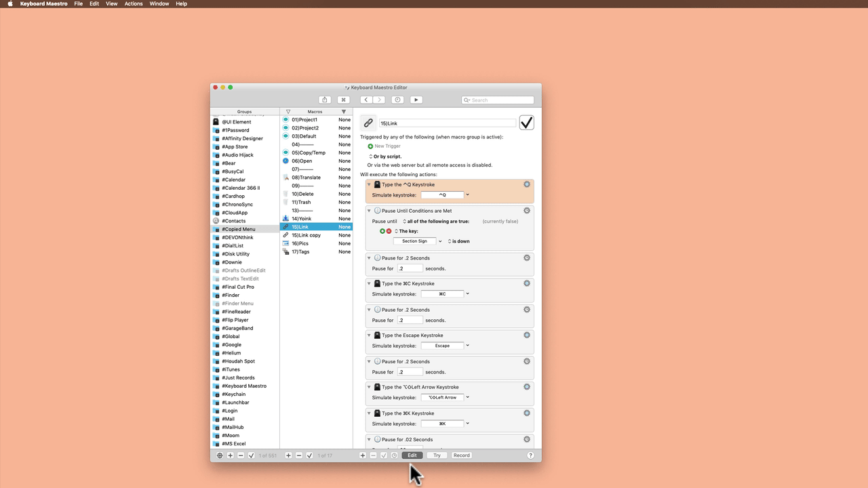Screen dimensions: 868x488
Task: Open gear menu for Type the ^Q Keystroke
Action: (527, 184)
